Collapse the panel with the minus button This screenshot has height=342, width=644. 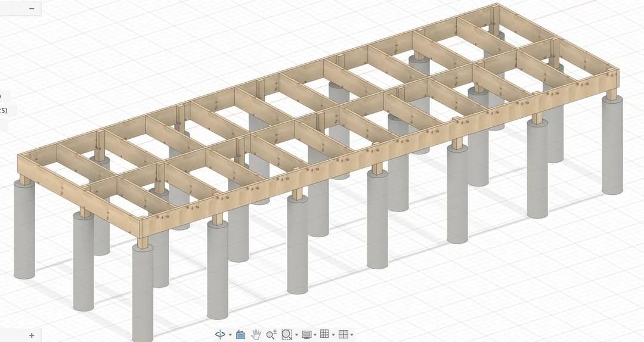(x=32, y=8)
